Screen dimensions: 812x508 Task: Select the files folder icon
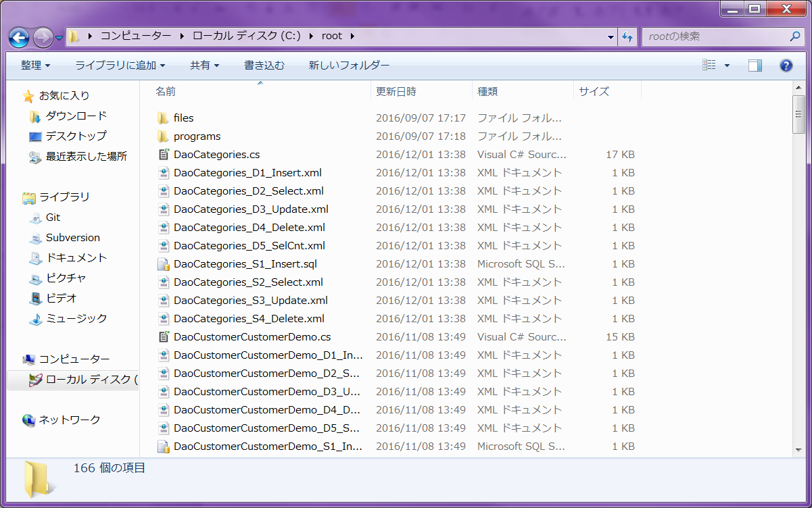click(x=163, y=118)
